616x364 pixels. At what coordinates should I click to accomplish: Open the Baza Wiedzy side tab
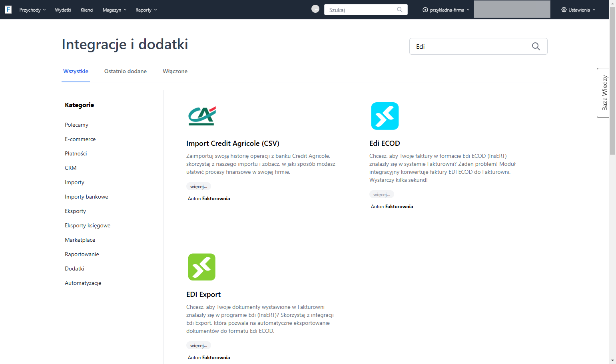(x=603, y=93)
